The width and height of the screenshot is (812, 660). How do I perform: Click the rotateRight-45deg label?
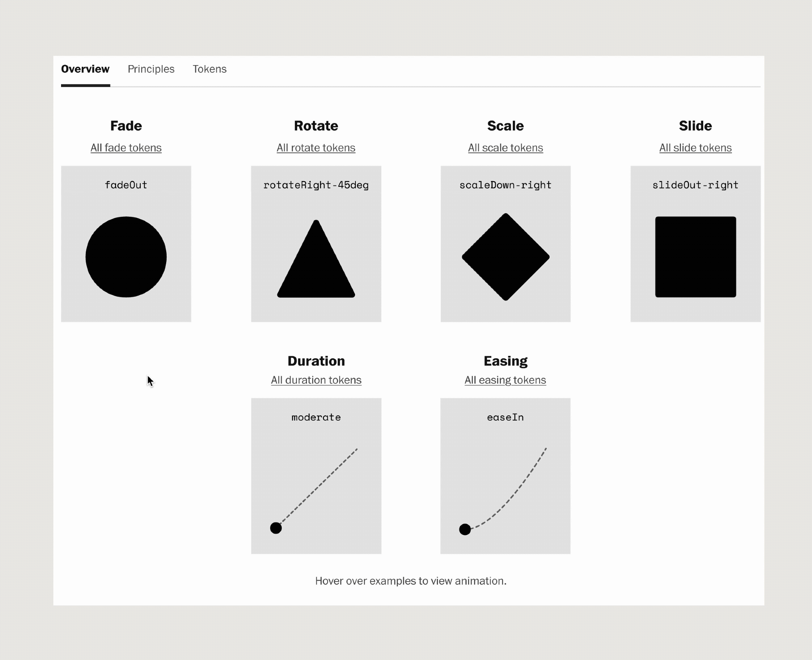coord(316,185)
